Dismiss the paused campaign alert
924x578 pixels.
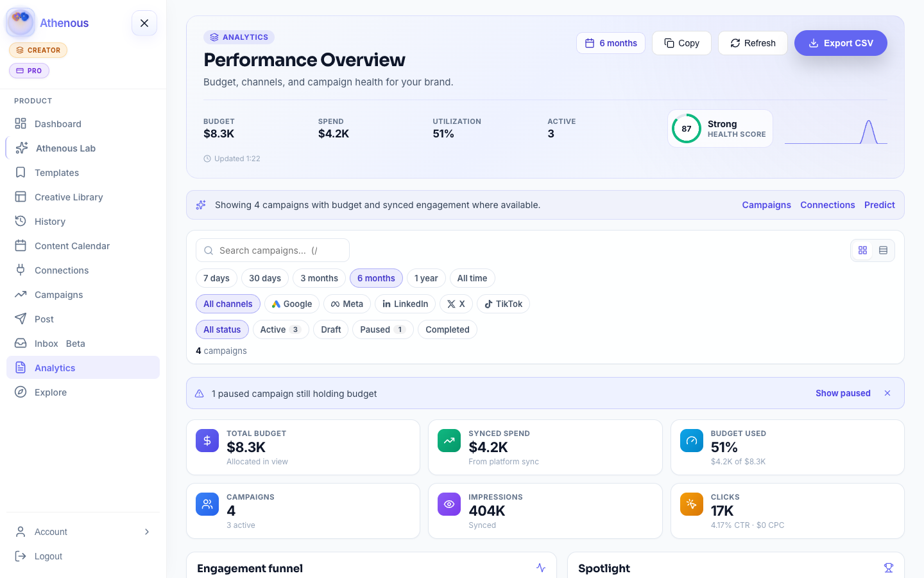[x=887, y=393]
